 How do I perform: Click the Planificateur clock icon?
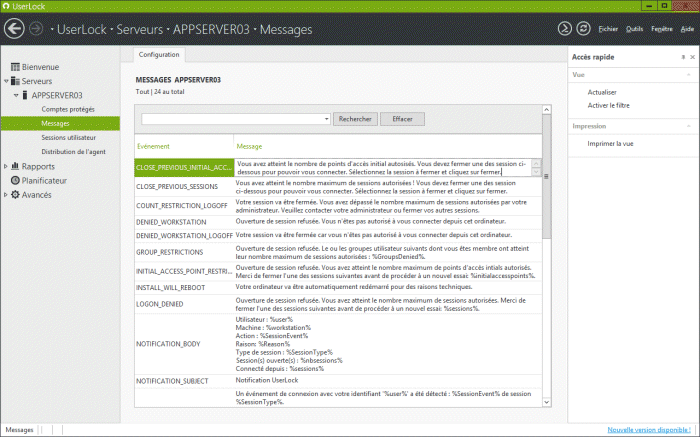click(15, 180)
